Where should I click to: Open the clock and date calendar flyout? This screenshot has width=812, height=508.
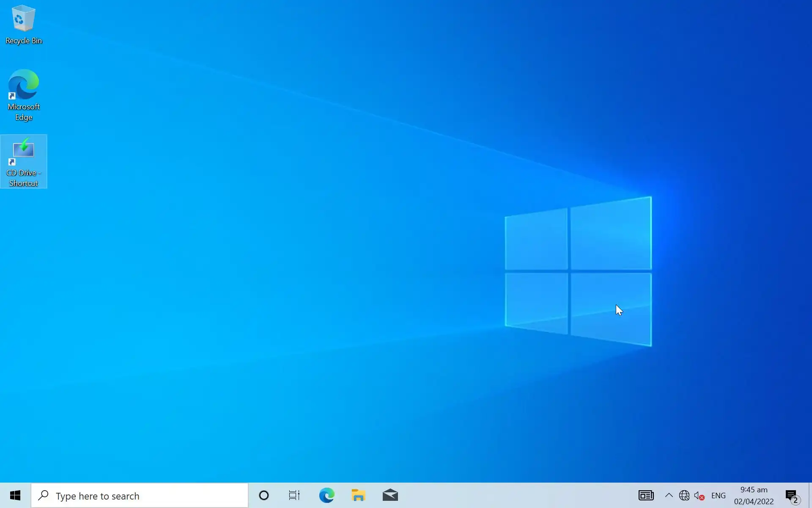coord(754,495)
